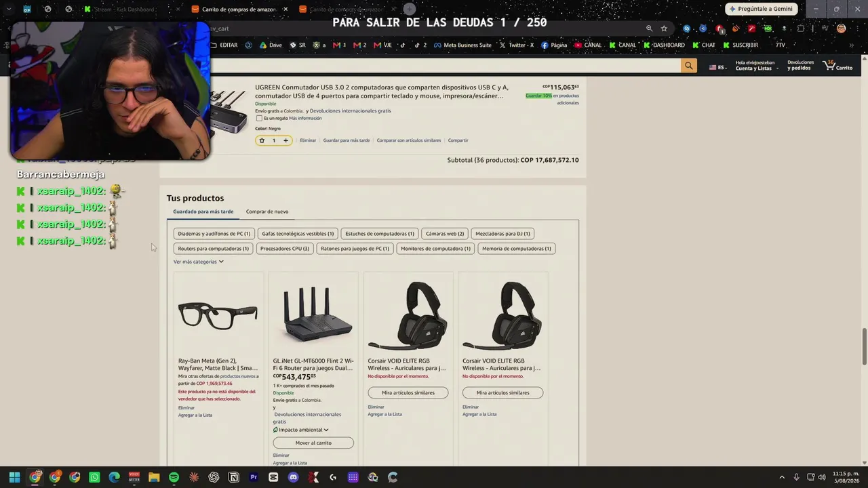
Task: Filter by 'Ratones para juegos de PC (1)'
Action: point(355,249)
